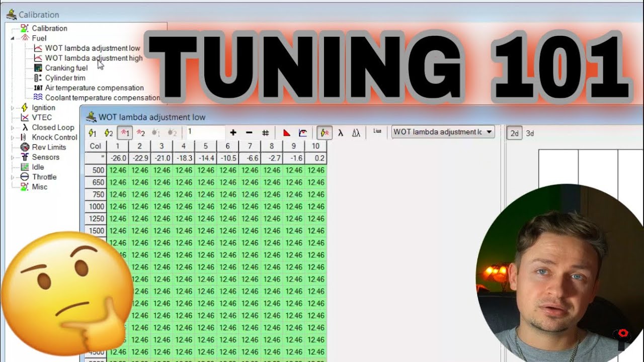This screenshot has width=644, height=362.
Task: Select the Knock Control tree item
Action: coord(54,137)
